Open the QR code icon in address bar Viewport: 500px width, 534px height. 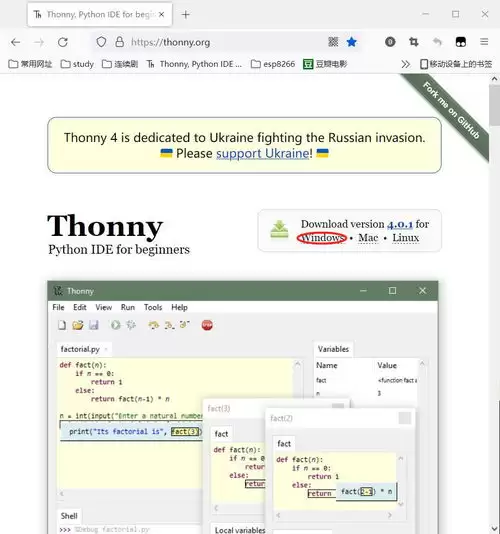[333, 42]
